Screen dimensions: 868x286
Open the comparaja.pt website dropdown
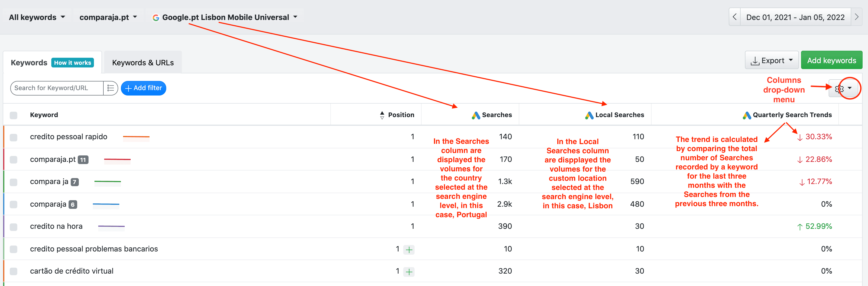108,17
